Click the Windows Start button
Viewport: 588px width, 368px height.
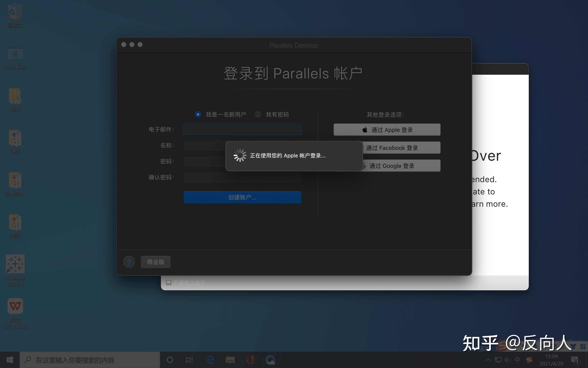10,360
